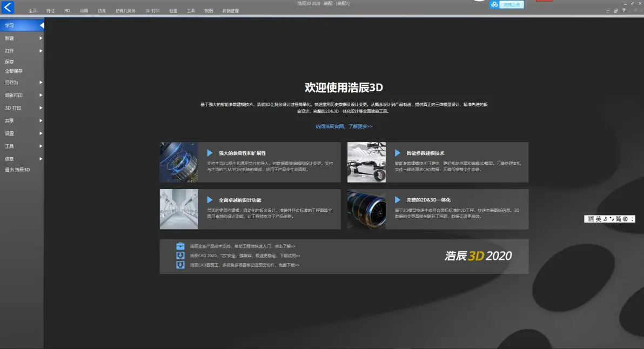This screenshot has height=349, width=644.
Task: Toggle the IME punctuation mode icon
Action: coord(612,219)
